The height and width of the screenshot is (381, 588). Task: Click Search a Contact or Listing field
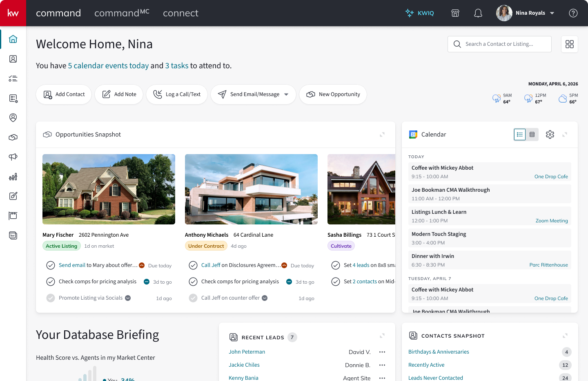click(x=499, y=44)
